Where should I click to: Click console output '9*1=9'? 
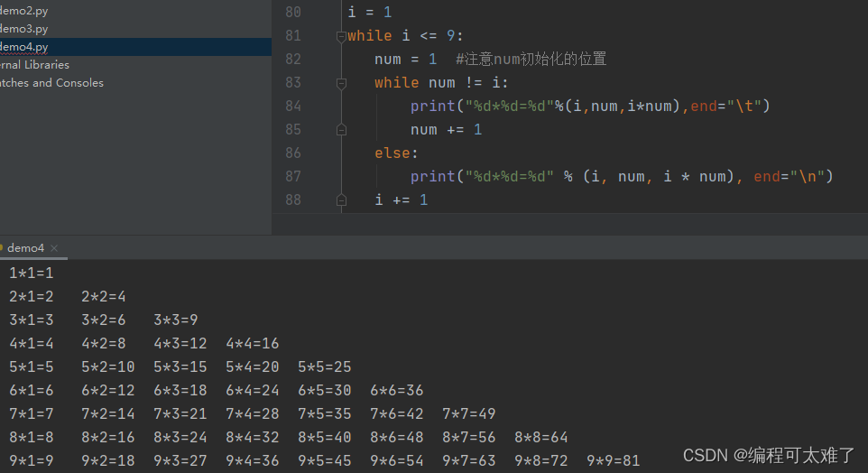point(32,461)
